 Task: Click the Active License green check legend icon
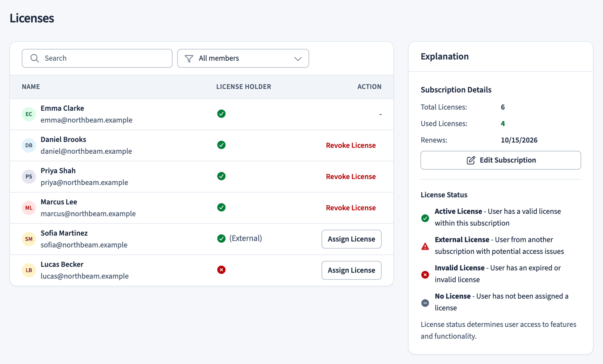425,218
